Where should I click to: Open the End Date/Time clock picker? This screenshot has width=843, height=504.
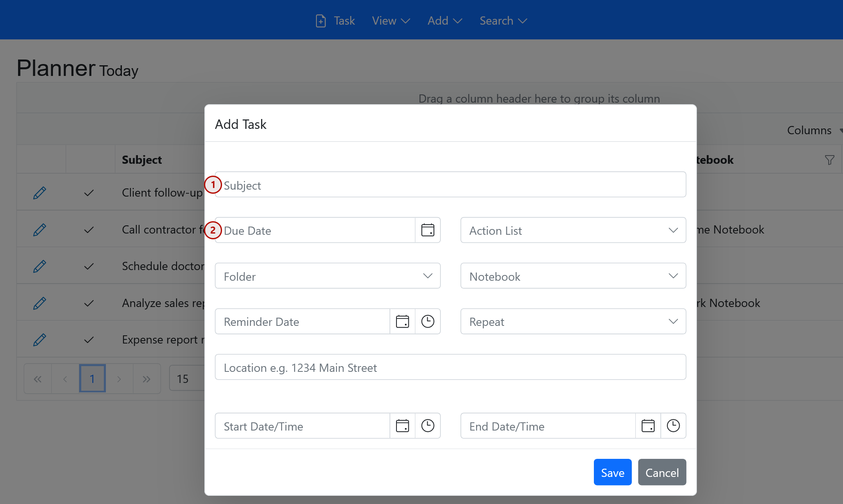[x=673, y=426]
